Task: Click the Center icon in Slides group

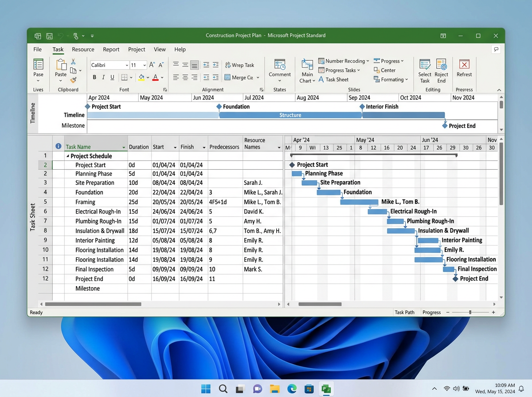Action: tap(376, 70)
